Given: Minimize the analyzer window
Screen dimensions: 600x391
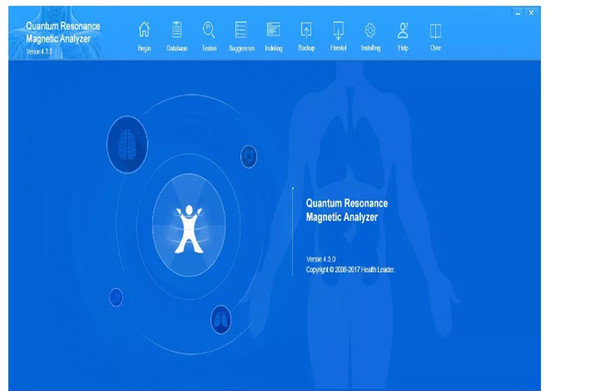Looking at the screenshot, I should (x=518, y=13).
